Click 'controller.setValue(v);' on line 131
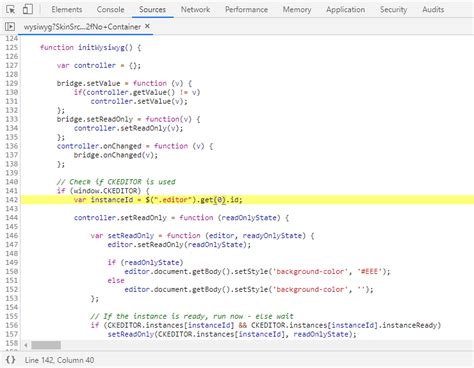This screenshot has width=474, height=368. pyautogui.click(x=139, y=101)
